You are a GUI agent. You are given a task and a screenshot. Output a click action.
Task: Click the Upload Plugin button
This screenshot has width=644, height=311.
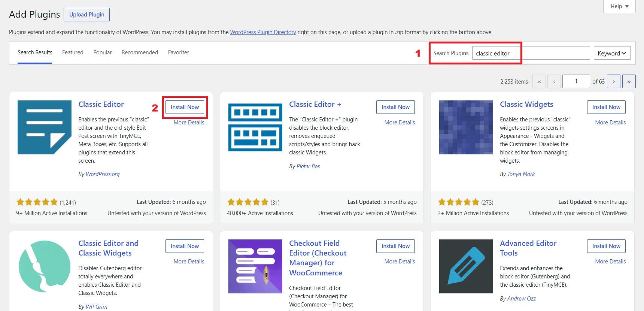(x=87, y=15)
